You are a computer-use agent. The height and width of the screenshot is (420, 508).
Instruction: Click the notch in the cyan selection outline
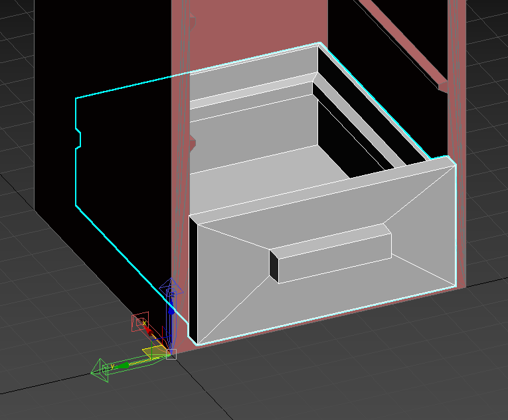coord(79,139)
